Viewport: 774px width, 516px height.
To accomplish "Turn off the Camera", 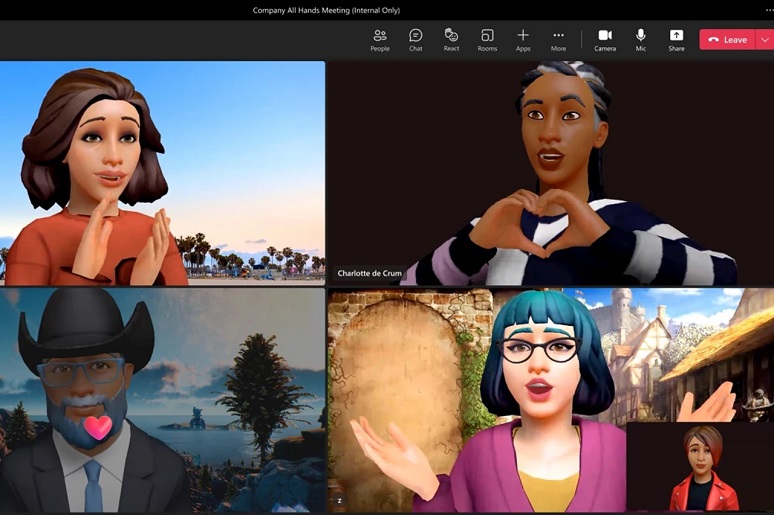I will (605, 40).
